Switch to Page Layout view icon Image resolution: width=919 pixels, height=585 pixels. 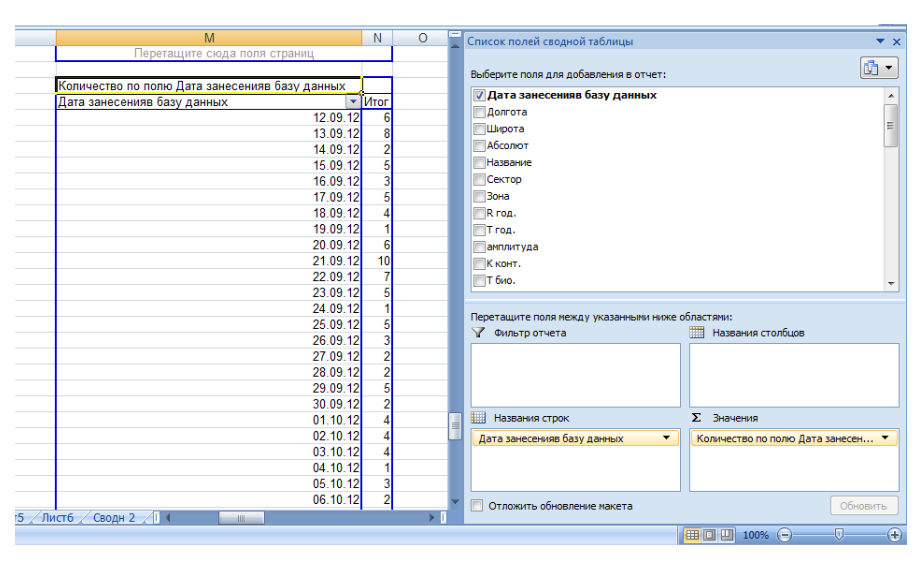coord(709,535)
